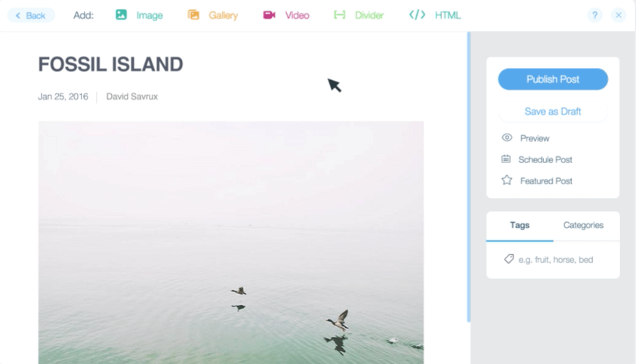Click Save as Draft
The image size is (636, 364).
tap(553, 112)
